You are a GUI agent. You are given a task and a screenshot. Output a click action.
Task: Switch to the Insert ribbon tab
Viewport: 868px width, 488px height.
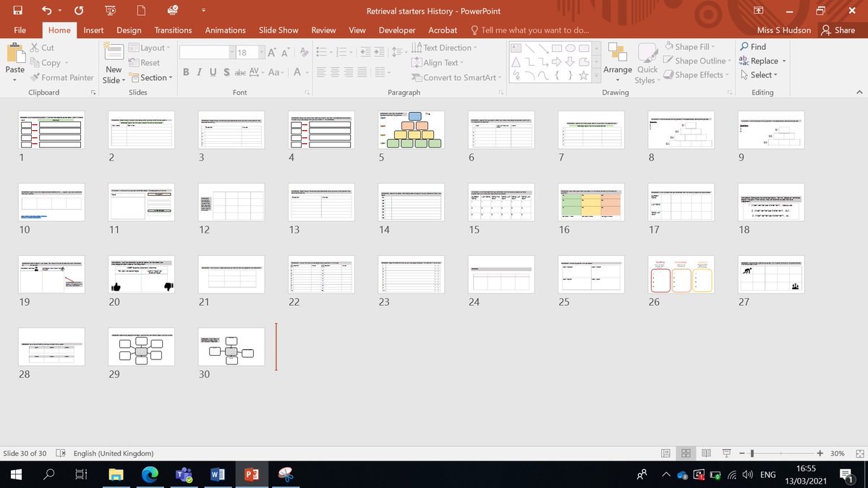[93, 30]
